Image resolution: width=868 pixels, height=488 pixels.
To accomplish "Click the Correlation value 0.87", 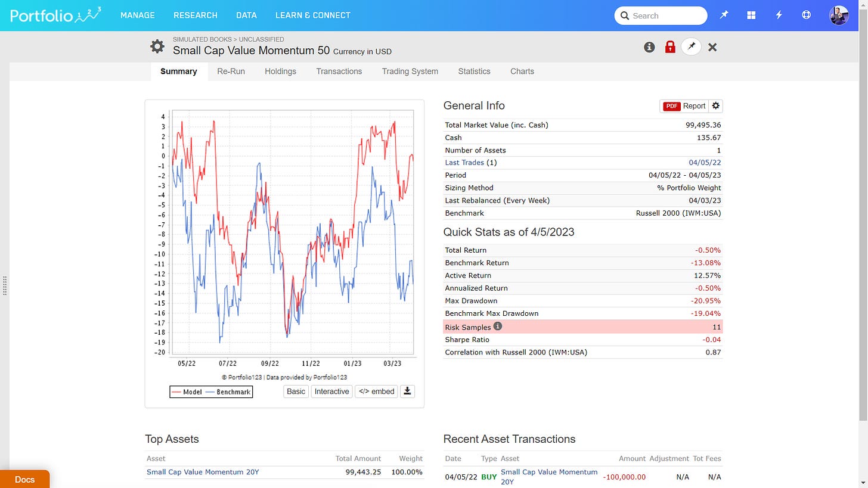I will point(714,352).
